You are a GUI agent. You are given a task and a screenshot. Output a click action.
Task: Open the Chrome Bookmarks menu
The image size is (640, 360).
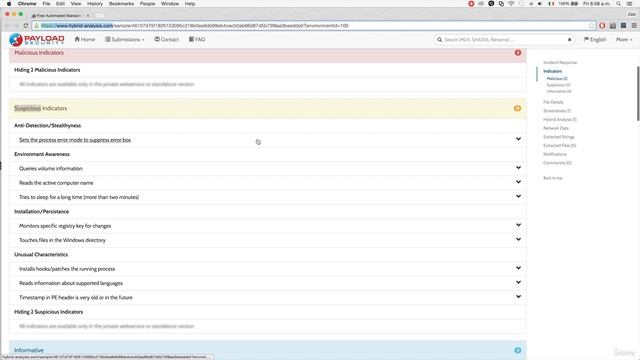tap(121, 4)
